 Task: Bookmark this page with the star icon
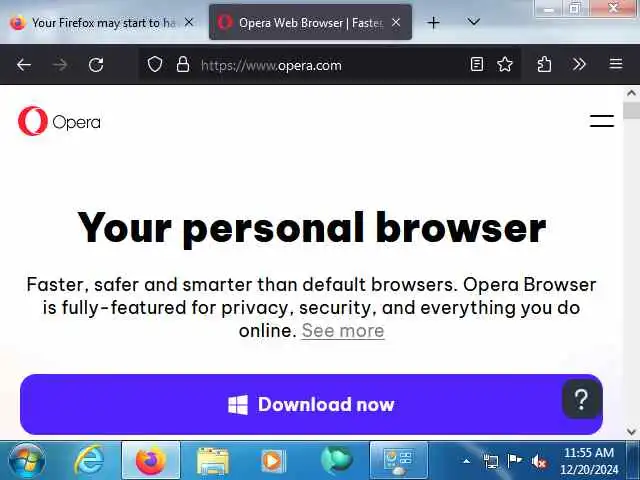coord(505,64)
